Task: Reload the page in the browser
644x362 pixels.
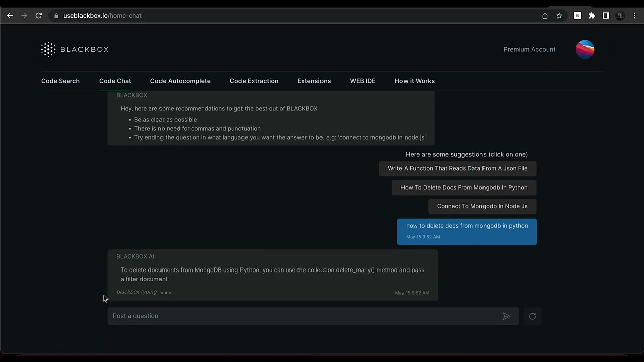Action: click(x=38, y=16)
